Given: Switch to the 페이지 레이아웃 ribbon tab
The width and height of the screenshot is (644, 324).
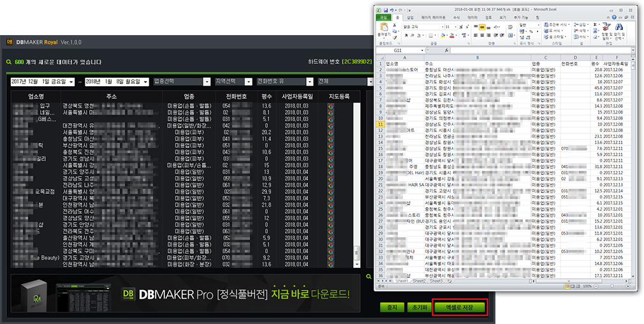Looking at the screenshot, I should 434,18.
